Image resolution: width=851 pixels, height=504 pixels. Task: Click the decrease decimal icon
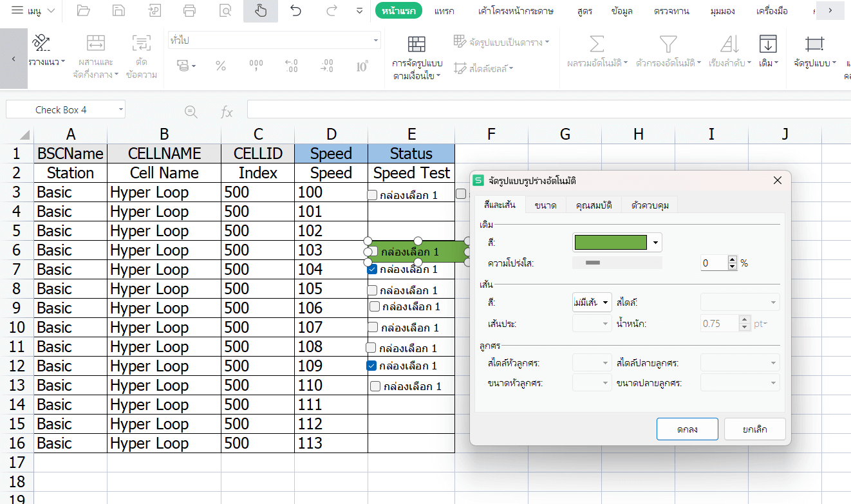click(326, 61)
